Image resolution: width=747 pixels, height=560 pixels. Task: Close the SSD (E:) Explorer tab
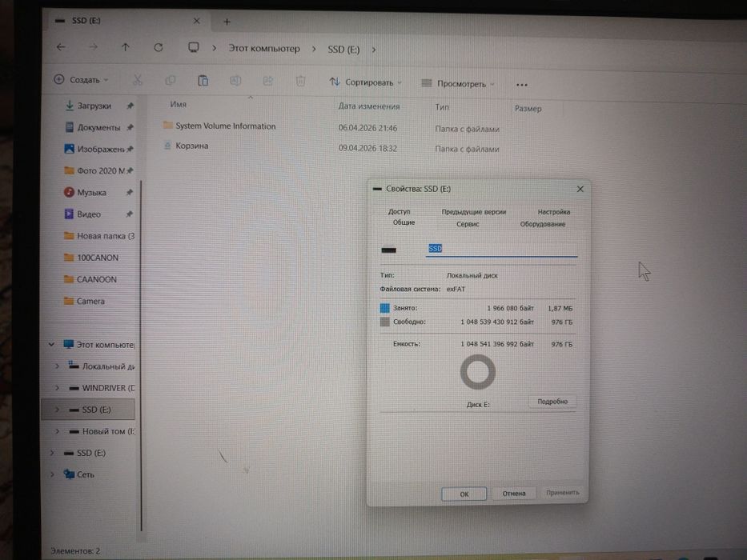pos(196,21)
